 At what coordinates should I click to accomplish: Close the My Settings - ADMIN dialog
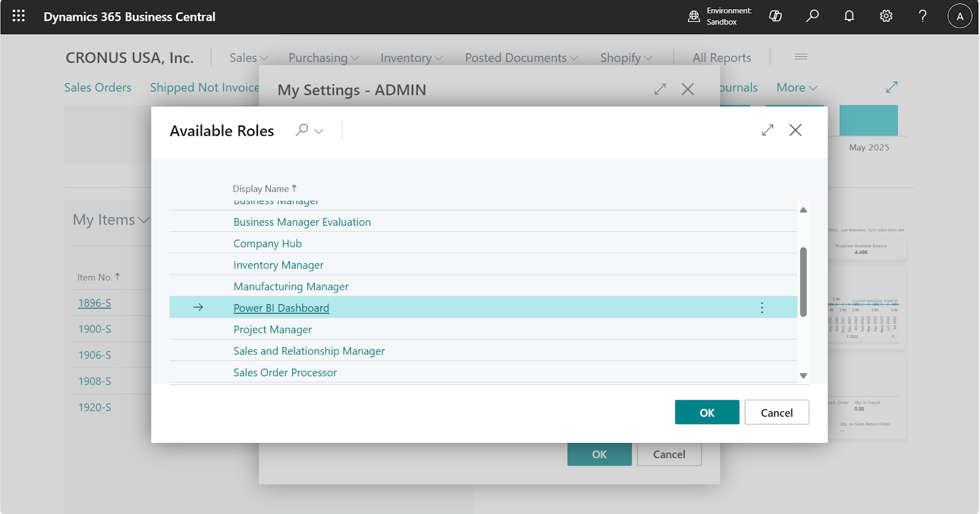point(688,89)
